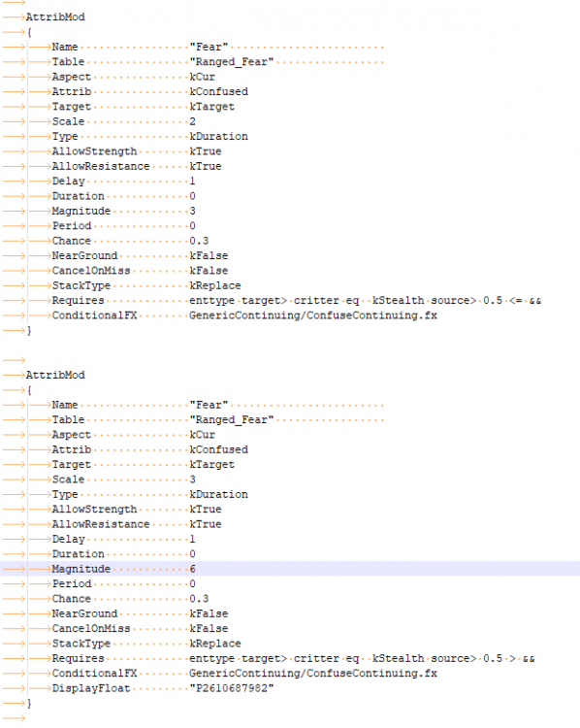Click "Fear" in the first block's Name row
Viewport: 580px width, 728px height.
[209, 48]
